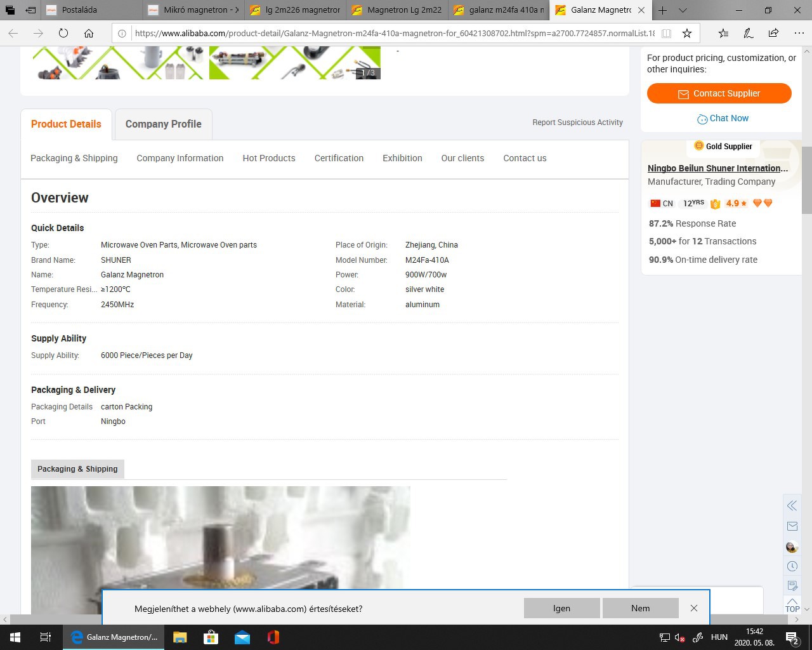The height and width of the screenshot is (650, 812).
Task: Switch to the galanz m24fa 410a tab
Action: coord(499,10)
